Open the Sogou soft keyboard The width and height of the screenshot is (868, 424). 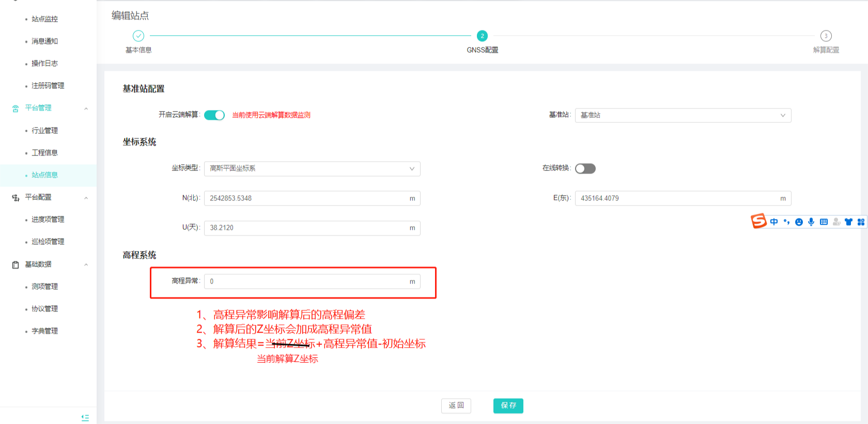tap(824, 222)
